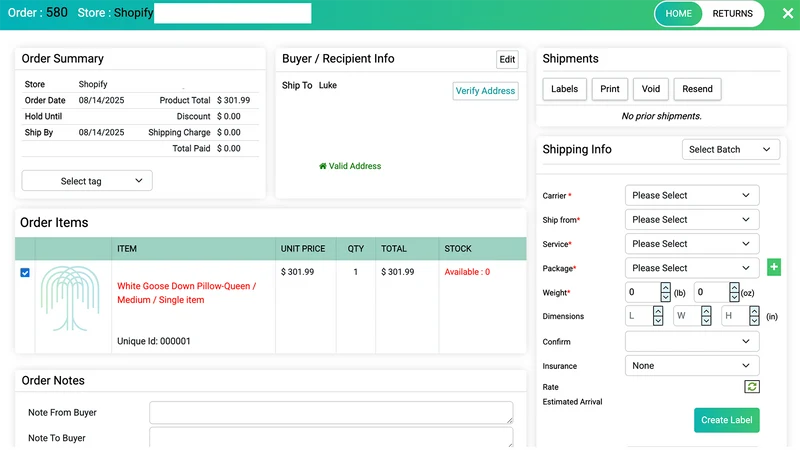Viewport: 800px width, 450px height.
Task: Click the length L dimension field
Action: 639,316
